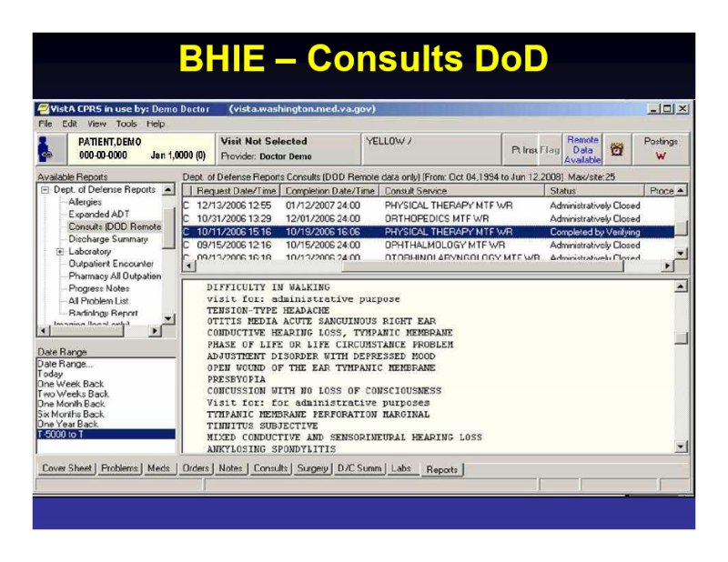The width and height of the screenshot is (728, 562).
Task: Click the Visit Not Selected provider box
Action: tap(288, 148)
